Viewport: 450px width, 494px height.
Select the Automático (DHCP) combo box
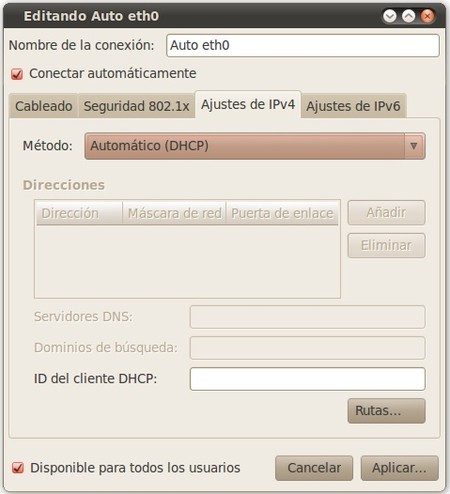click(x=255, y=146)
